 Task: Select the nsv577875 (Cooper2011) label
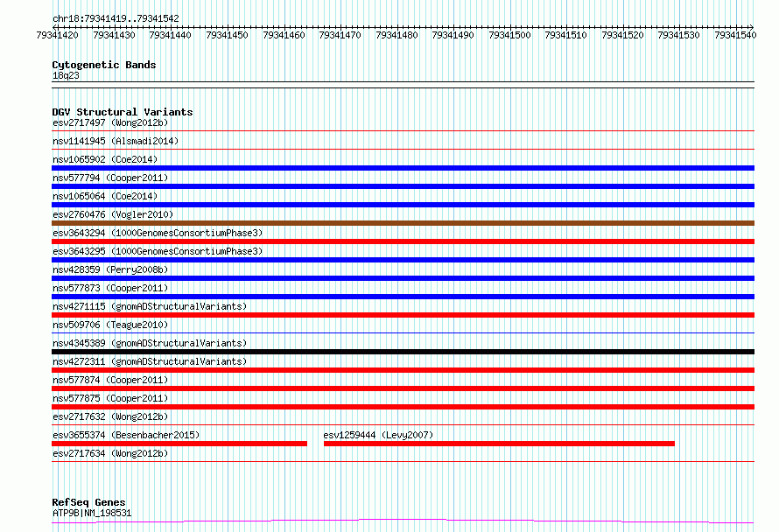(110, 398)
